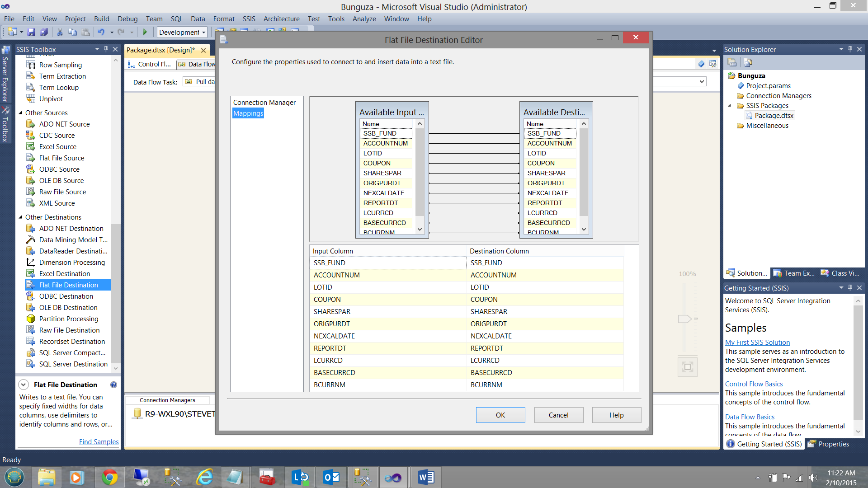Viewport: 868px width, 488px height.
Task: Choose the Excel Destination toolbox item
Action: pos(64,274)
